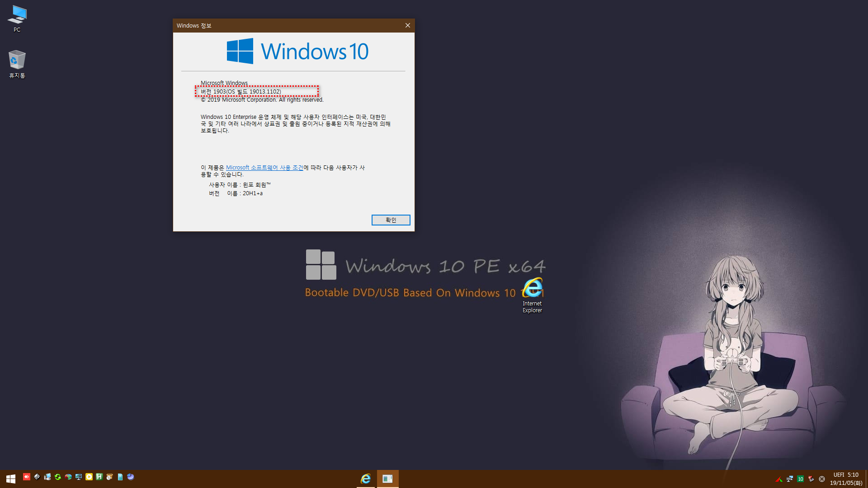868x488 pixels.
Task: Launch the yellow media player quick-launch icon
Action: [89, 477]
